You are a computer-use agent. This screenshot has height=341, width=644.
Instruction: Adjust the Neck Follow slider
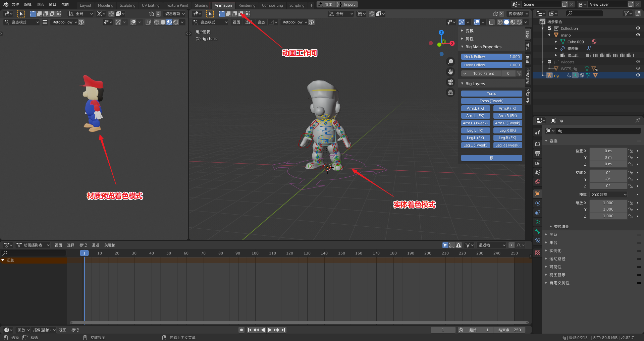coord(491,57)
